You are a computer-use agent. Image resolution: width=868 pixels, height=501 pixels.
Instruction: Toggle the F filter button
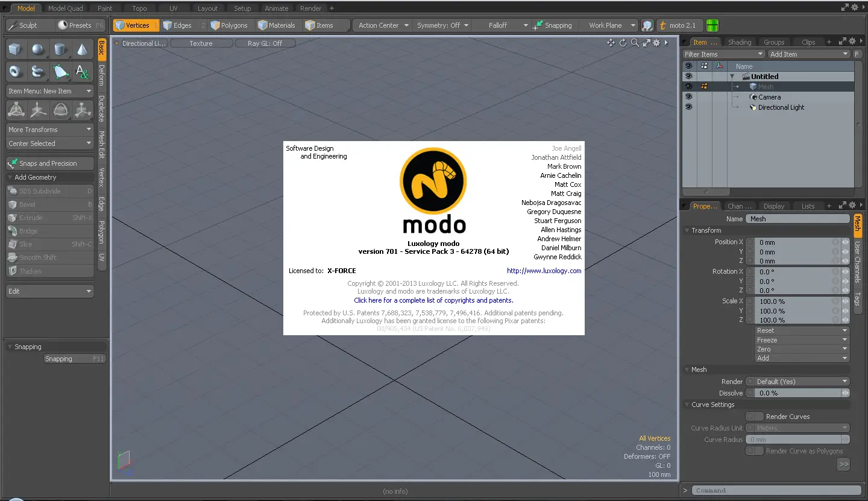857,54
